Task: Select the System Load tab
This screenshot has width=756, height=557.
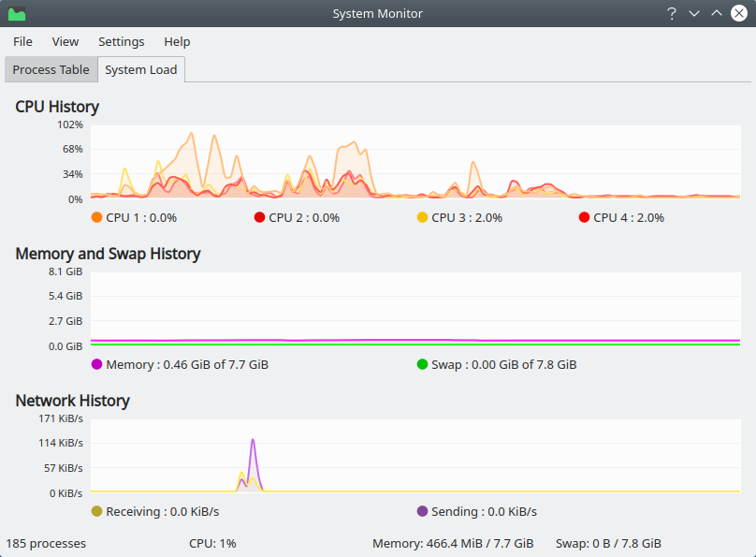Action: click(141, 69)
